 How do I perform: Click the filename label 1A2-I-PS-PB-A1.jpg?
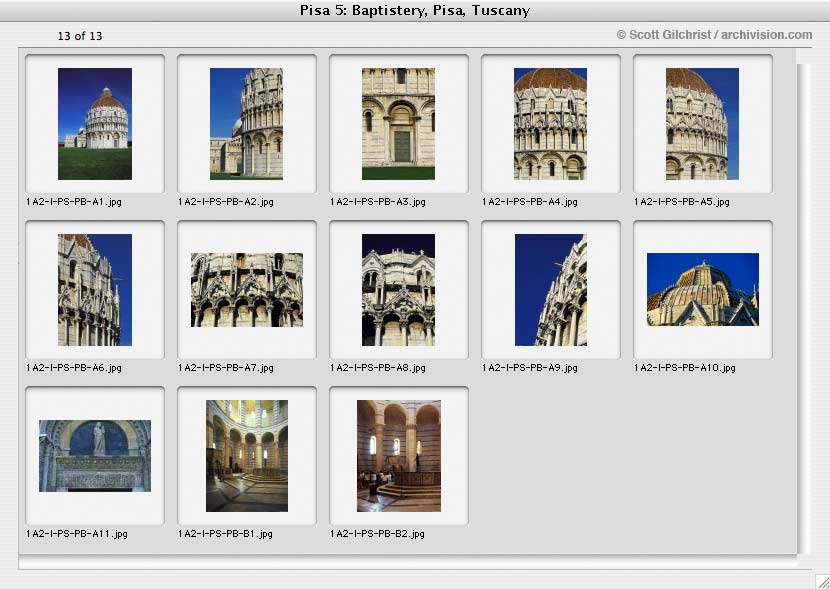tap(74, 202)
